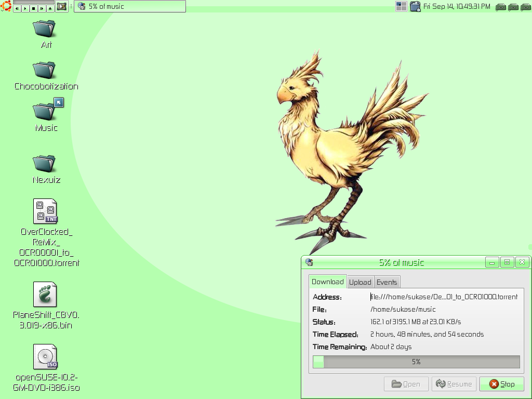
Task: Switch to the Events tab
Action: [387, 282]
